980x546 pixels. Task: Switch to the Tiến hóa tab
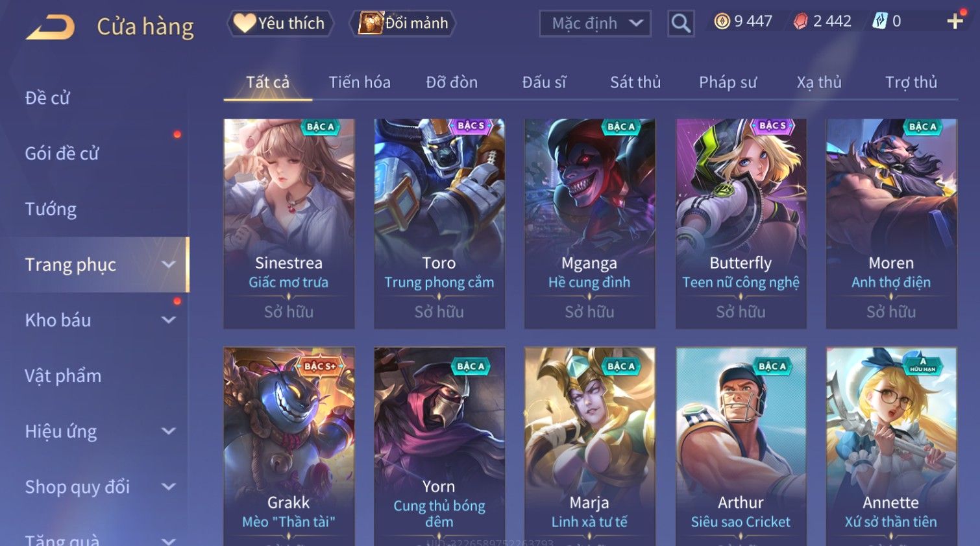pos(360,82)
